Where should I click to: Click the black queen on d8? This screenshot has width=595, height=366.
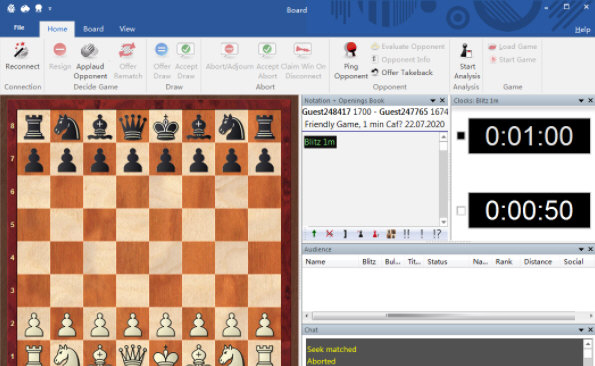(x=132, y=127)
